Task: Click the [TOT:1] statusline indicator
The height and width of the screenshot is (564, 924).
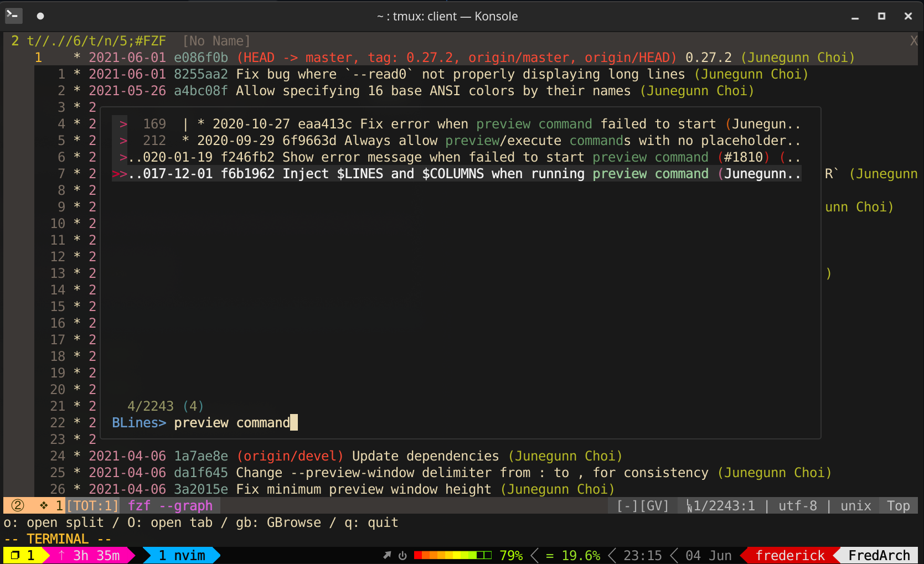Action: point(92,505)
